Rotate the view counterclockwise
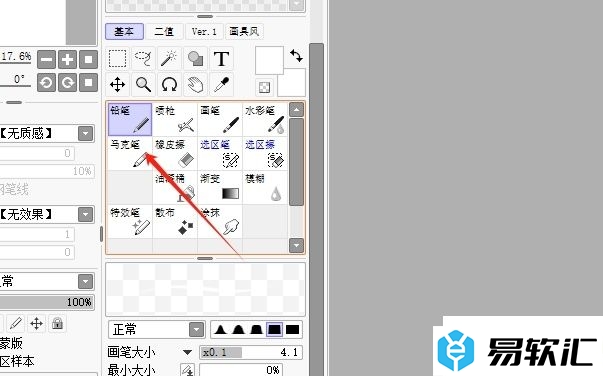The image size is (603, 376). pyautogui.click(x=47, y=83)
